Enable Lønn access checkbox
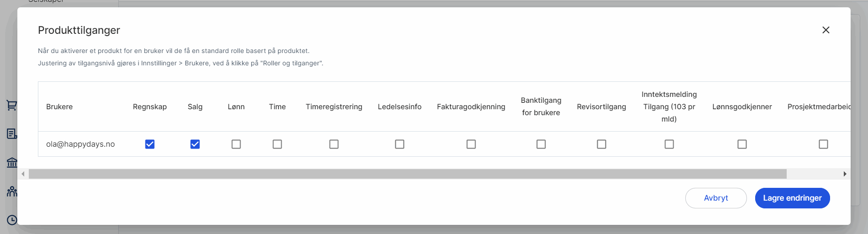 coord(236,144)
